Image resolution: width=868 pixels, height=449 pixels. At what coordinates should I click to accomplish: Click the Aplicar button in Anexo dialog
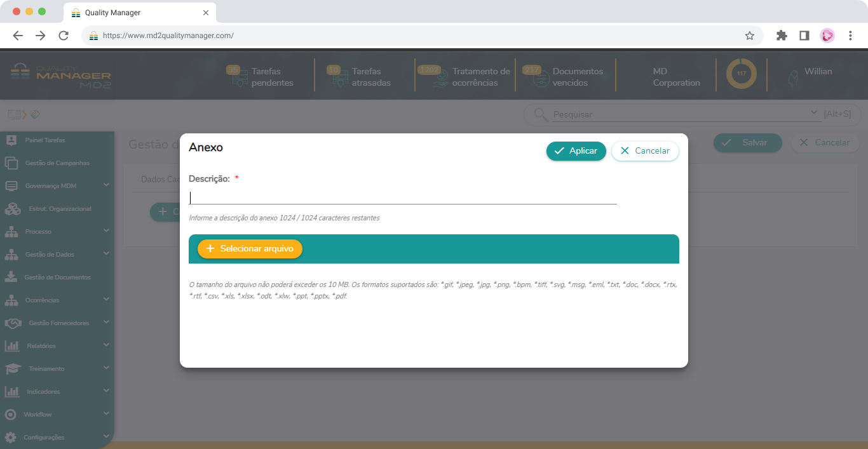576,151
